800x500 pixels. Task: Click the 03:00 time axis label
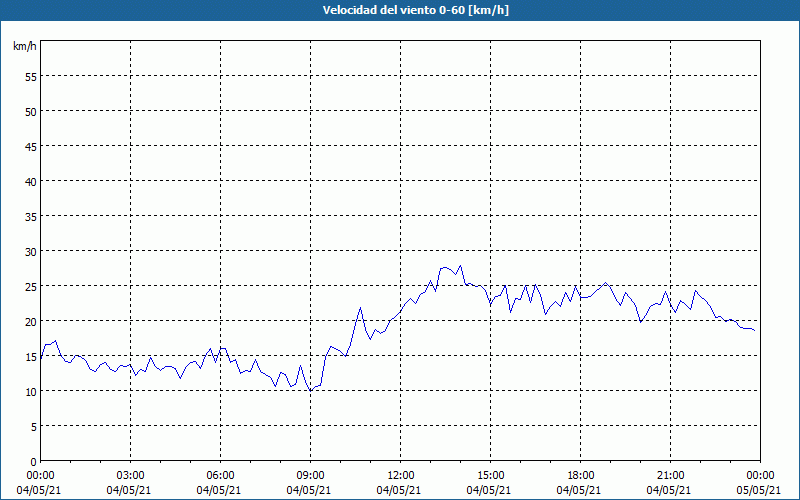click(x=131, y=476)
